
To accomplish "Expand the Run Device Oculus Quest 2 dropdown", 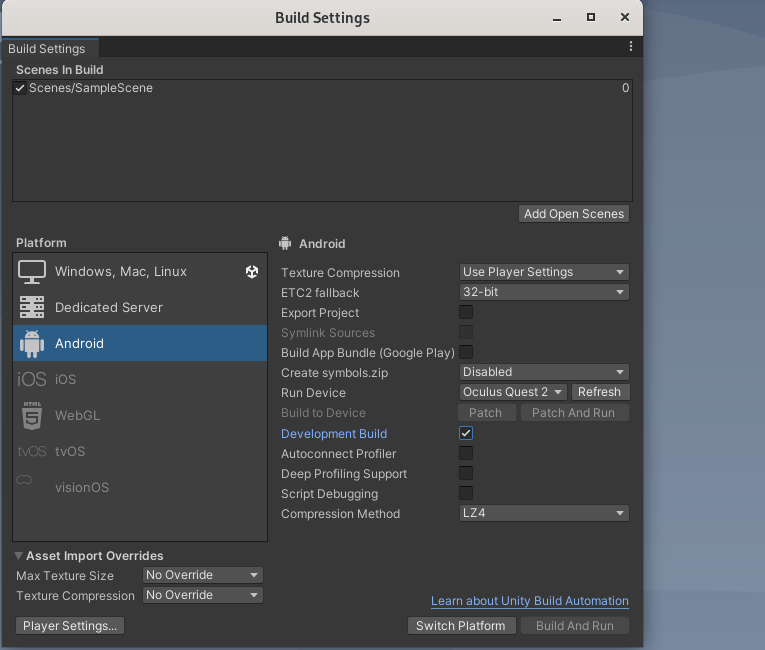I will click(513, 392).
